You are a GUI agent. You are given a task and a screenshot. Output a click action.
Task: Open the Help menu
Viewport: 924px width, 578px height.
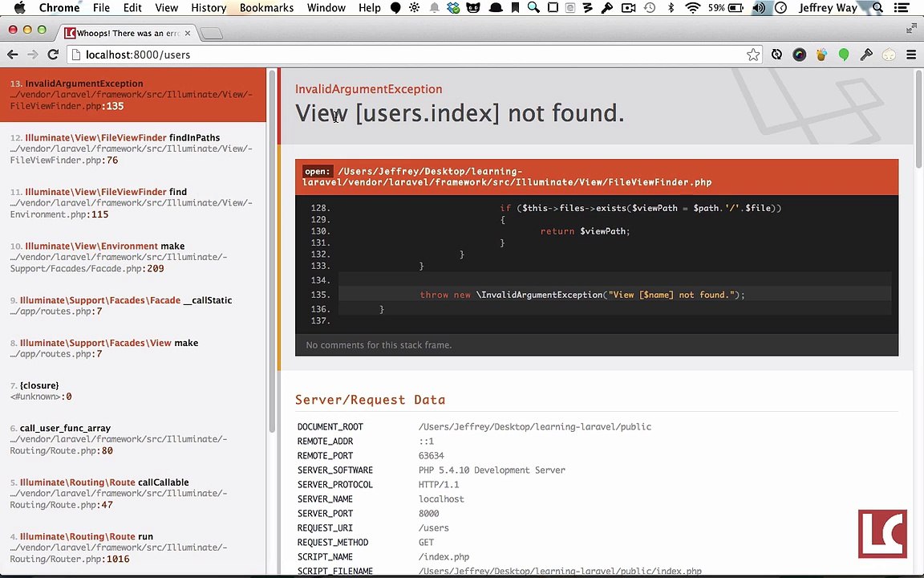370,8
